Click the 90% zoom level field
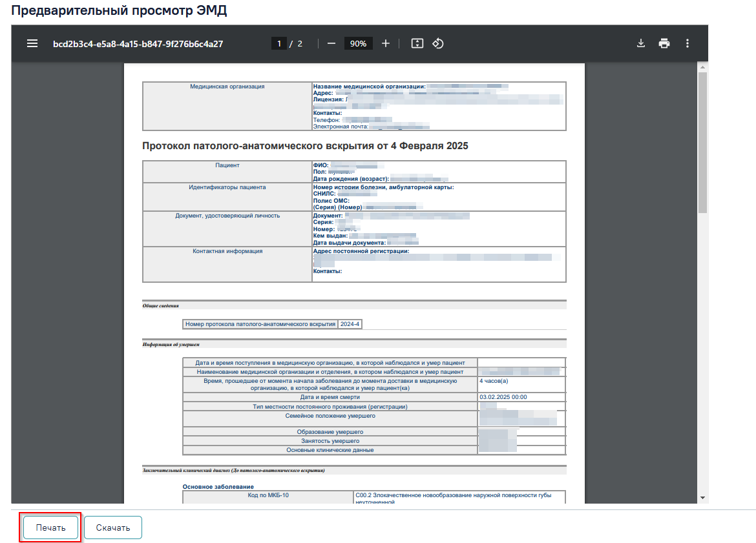The width and height of the screenshot is (756, 543). click(358, 43)
